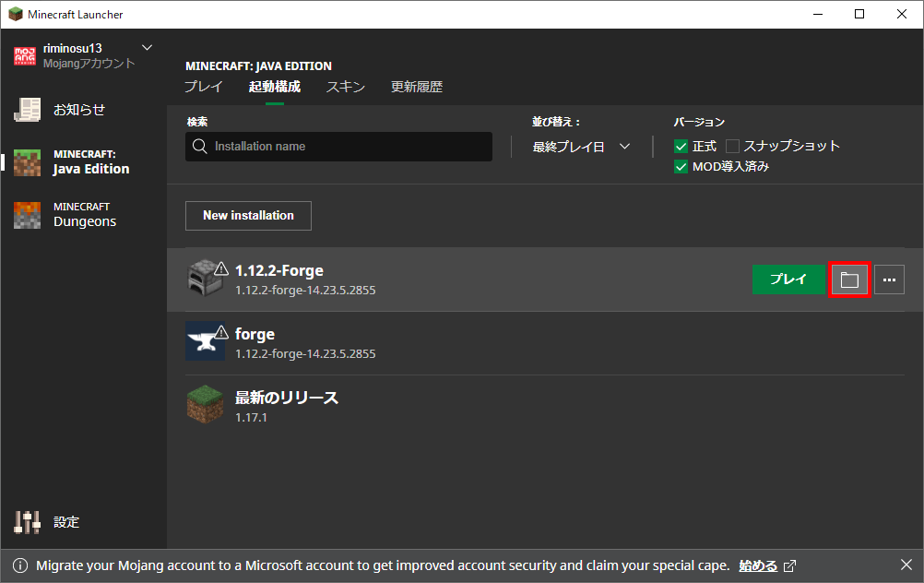Expand the riminosu13 account menu
This screenshot has width=924, height=583.
tap(146, 47)
